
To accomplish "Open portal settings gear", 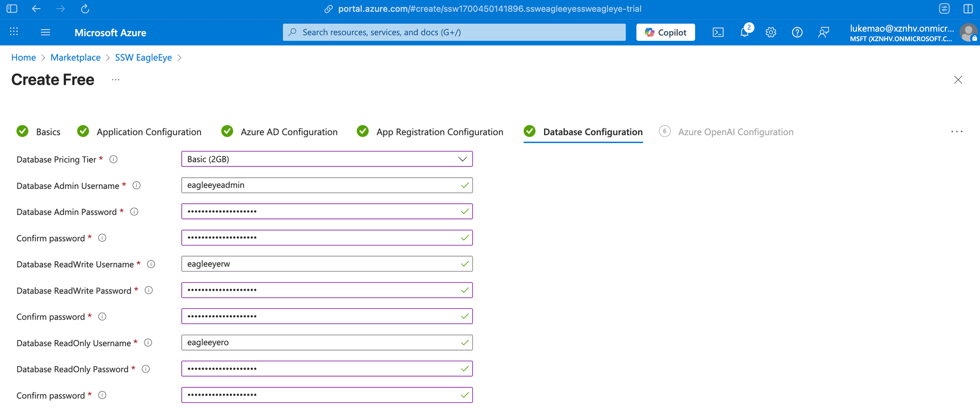I will (x=771, y=32).
